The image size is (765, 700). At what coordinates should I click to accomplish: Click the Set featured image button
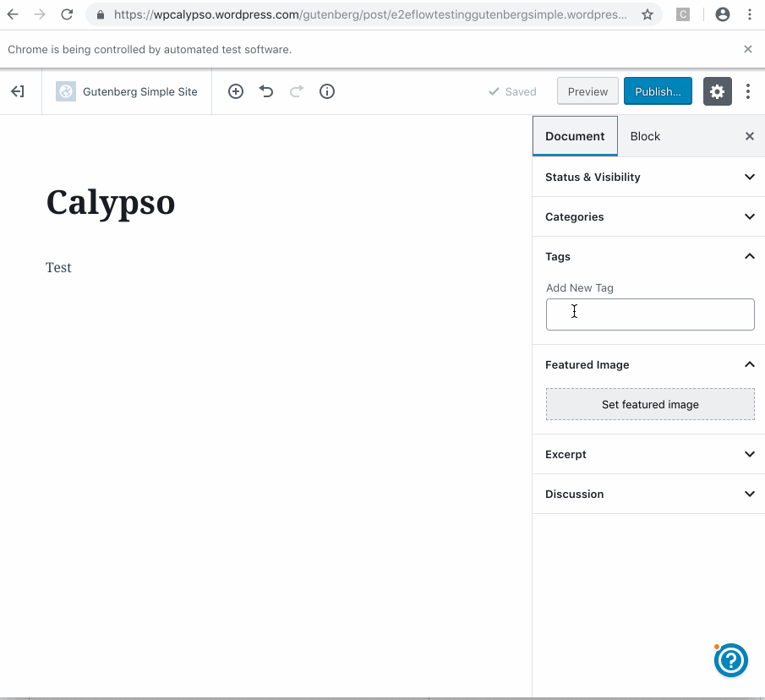pyautogui.click(x=650, y=404)
